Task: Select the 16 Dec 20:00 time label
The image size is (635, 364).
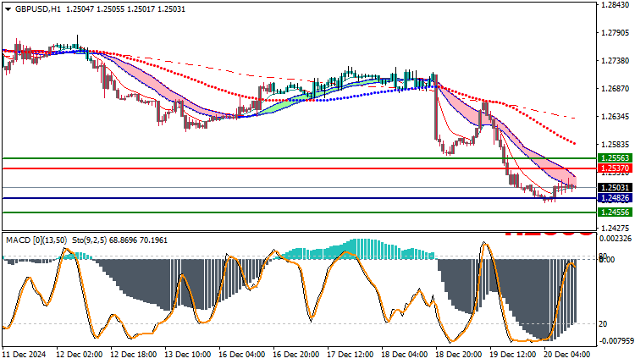Action: (296, 355)
